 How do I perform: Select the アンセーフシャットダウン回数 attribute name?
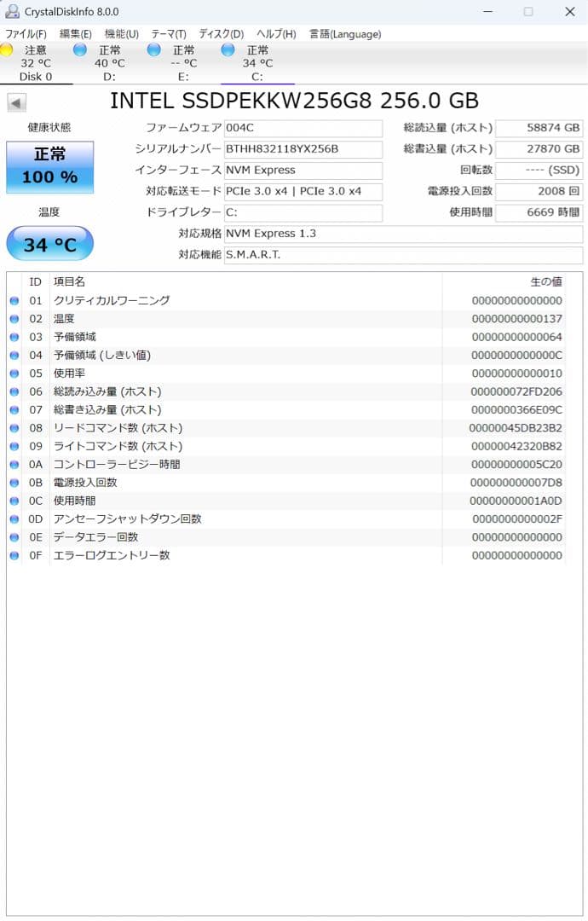pos(127,519)
